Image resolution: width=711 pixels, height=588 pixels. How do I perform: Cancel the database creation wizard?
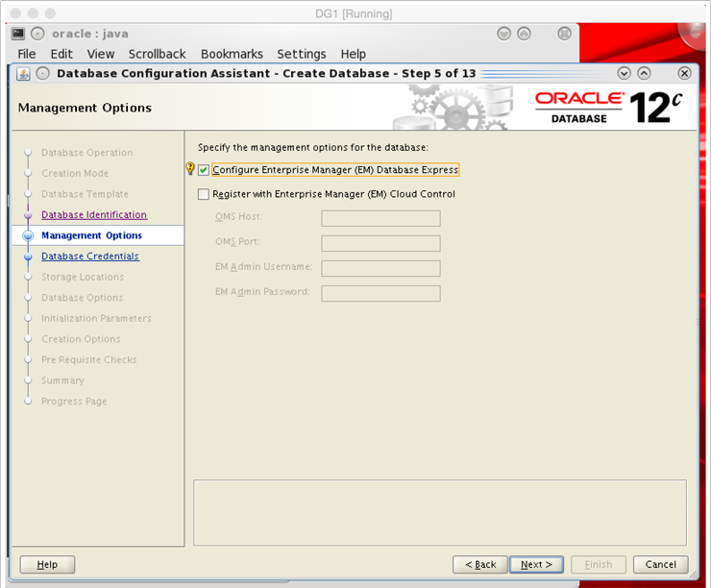coord(661,564)
